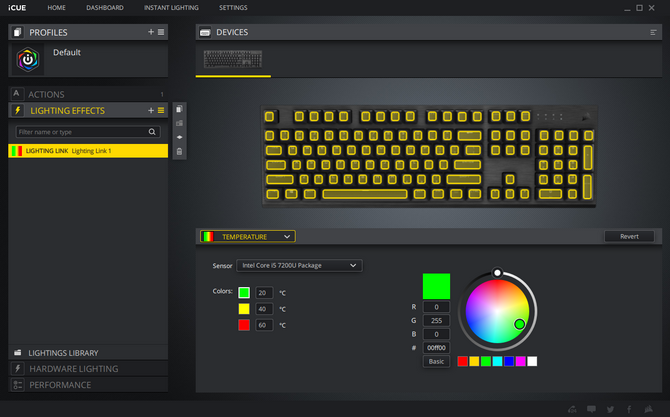Click the brightness ring handle
Image resolution: width=670 pixels, height=417 pixels.
[x=497, y=273]
